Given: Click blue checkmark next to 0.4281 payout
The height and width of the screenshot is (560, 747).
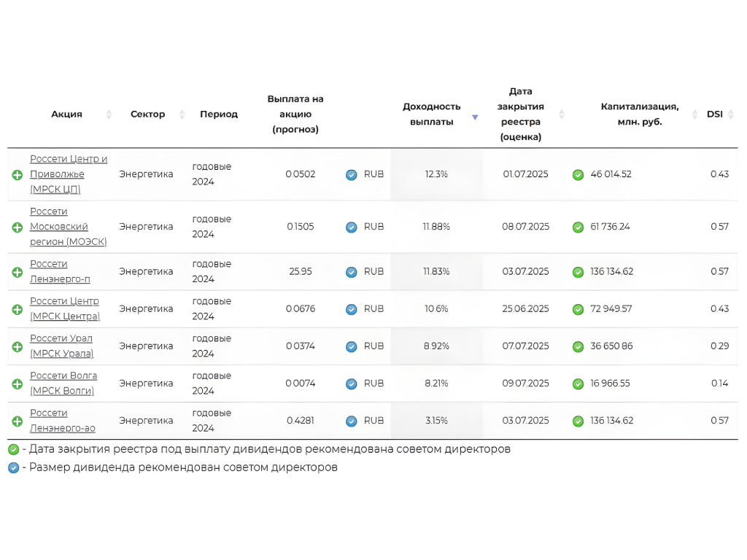Looking at the screenshot, I should [351, 421].
